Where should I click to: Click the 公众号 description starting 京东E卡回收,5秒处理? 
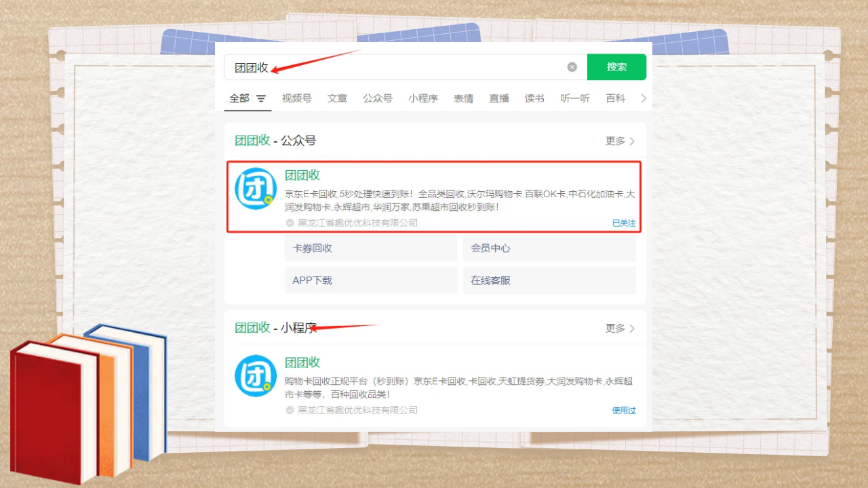[x=460, y=201]
